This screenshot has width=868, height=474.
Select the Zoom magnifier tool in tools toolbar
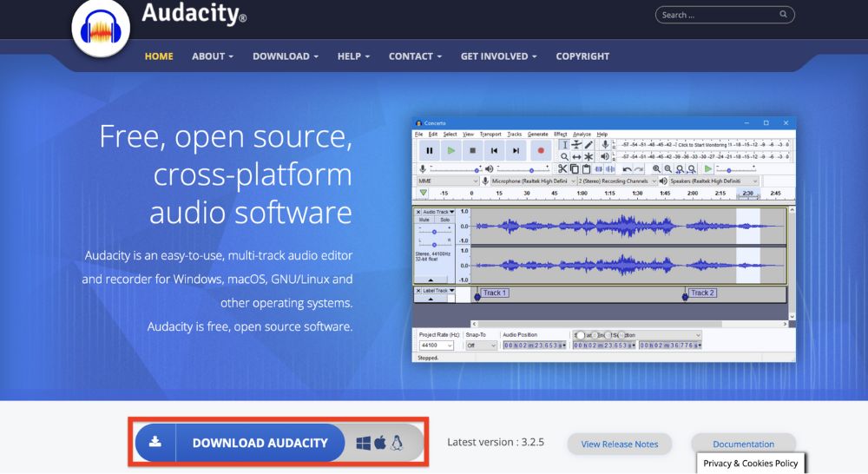[565, 157]
